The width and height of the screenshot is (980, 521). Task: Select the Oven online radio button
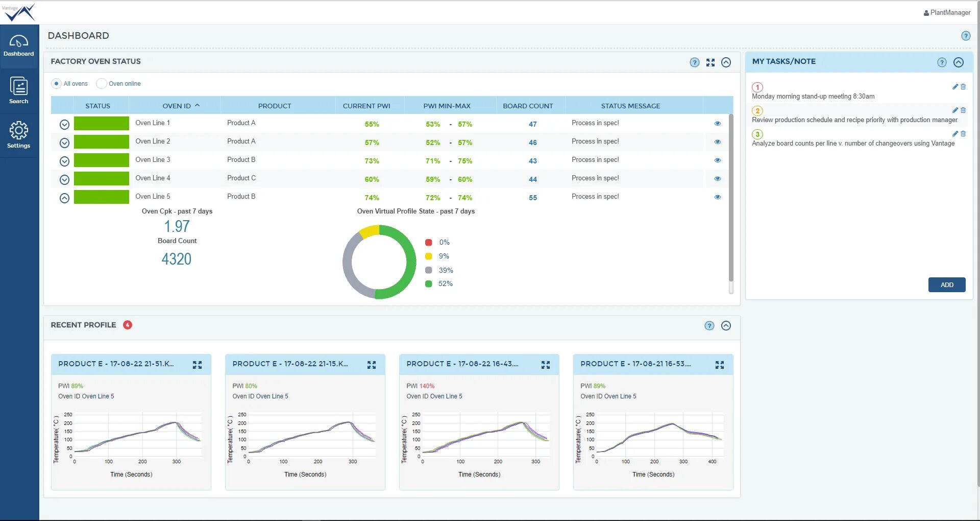(x=102, y=84)
